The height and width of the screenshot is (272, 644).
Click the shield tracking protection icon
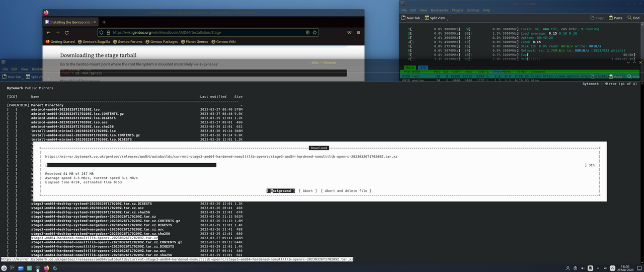[101, 32]
